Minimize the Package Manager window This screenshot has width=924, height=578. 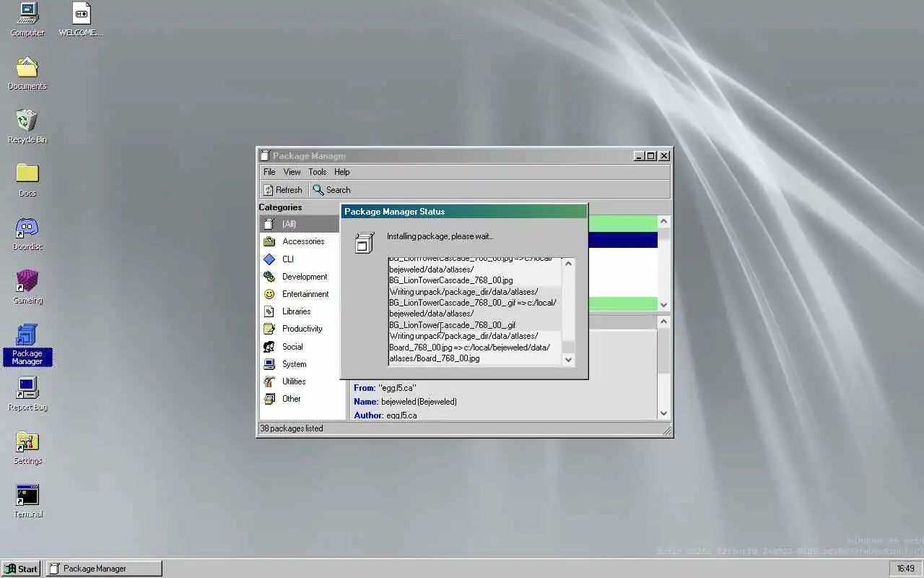coord(640,156)
